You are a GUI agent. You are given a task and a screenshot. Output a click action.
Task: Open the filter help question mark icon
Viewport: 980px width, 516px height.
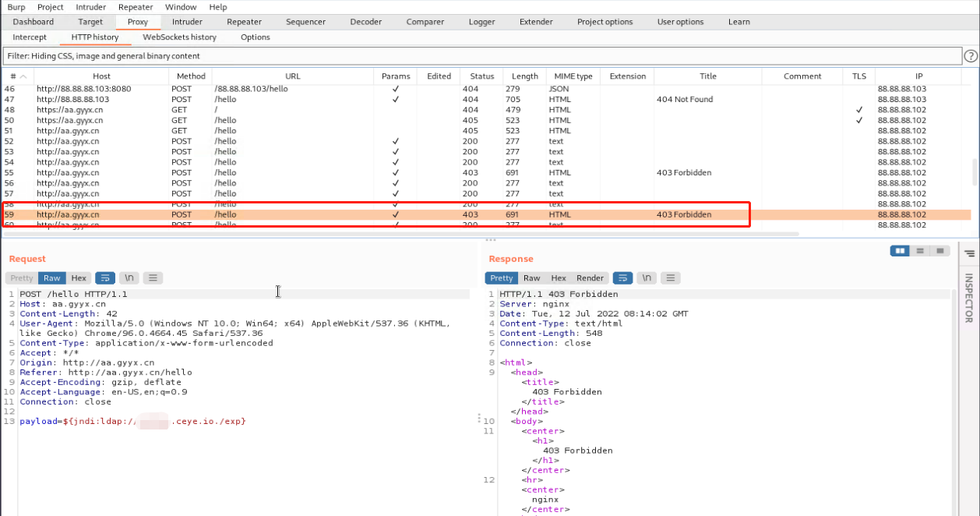coord(971,56)
